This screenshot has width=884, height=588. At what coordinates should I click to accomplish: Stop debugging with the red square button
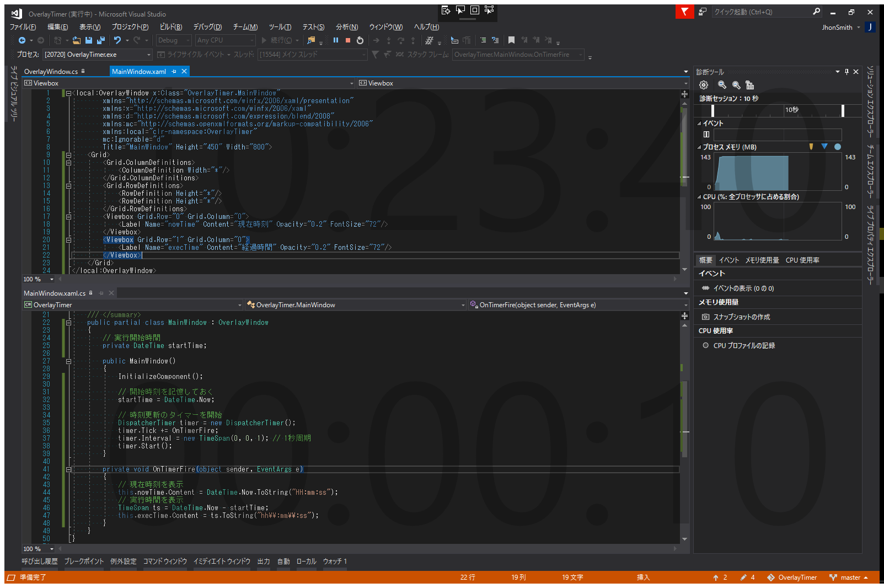(x=348, y=40)
